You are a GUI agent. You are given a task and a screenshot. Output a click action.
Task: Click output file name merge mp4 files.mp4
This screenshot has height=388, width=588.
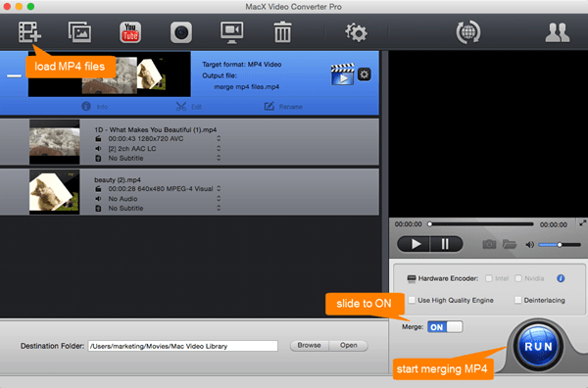tap(246, 87)
